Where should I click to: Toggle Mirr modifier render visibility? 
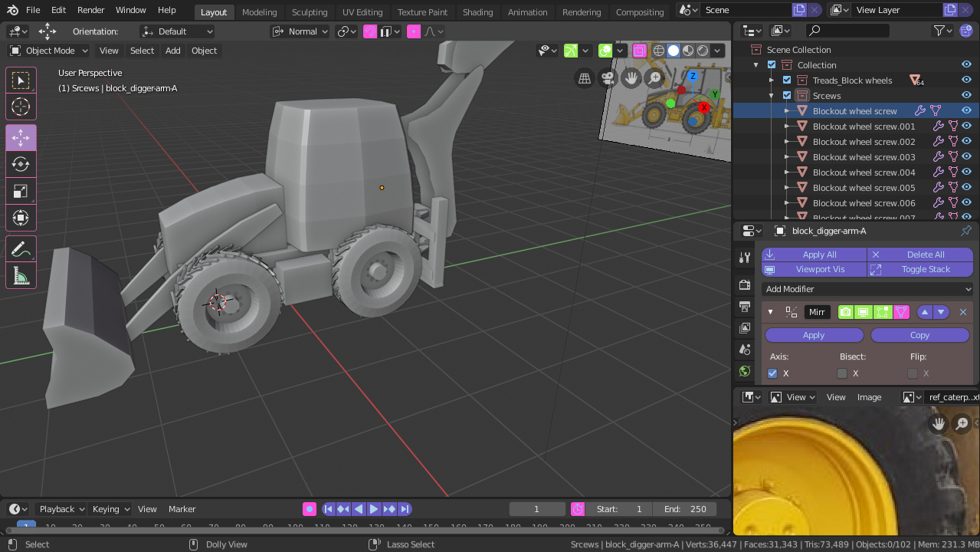[845, 312]
